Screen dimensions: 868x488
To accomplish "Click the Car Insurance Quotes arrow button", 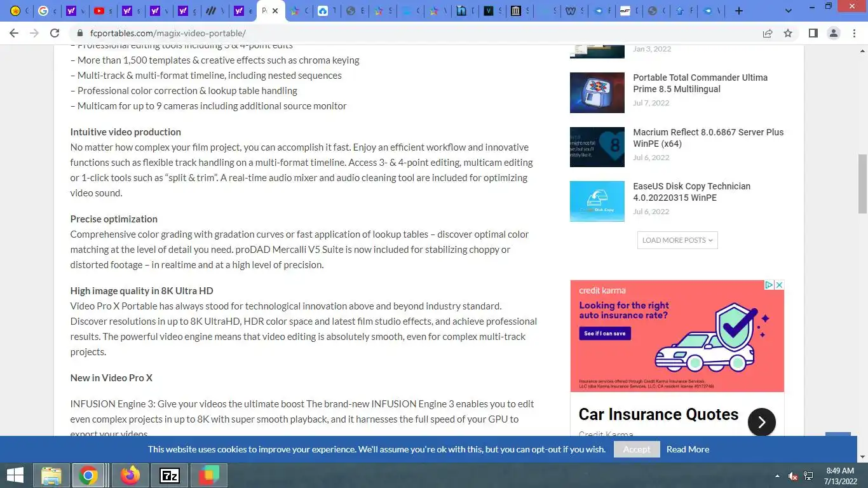I will coord(761,422).
